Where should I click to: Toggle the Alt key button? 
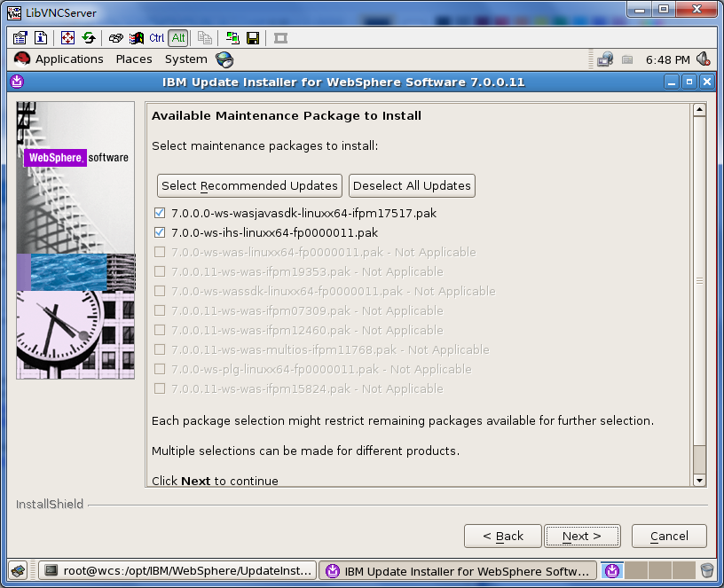tap(178, 38)
